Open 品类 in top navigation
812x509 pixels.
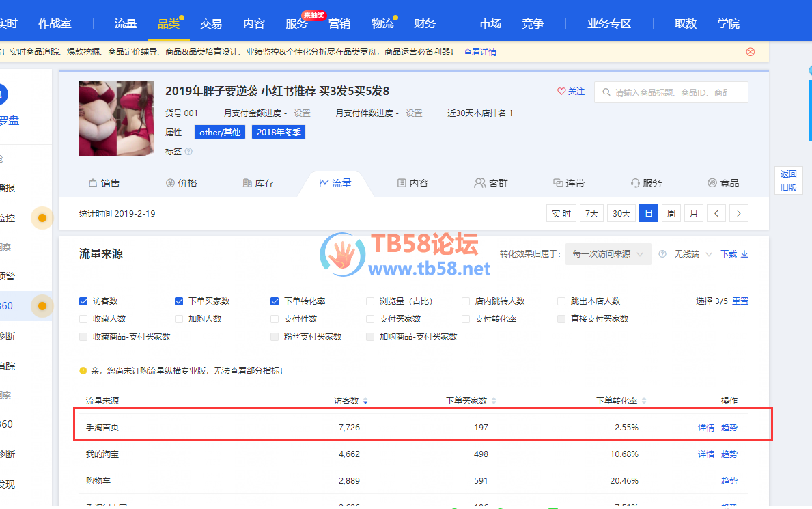tap(168, 23)
